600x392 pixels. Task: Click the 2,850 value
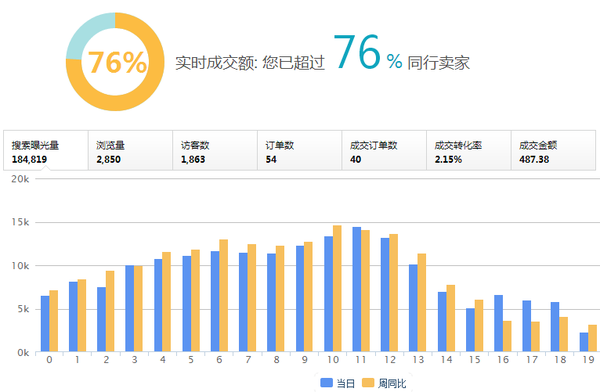click(x=109, y=160)
